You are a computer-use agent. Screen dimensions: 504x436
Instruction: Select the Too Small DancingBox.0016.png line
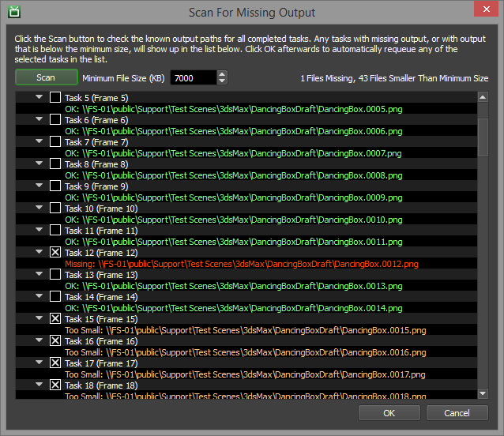[245, 351]
